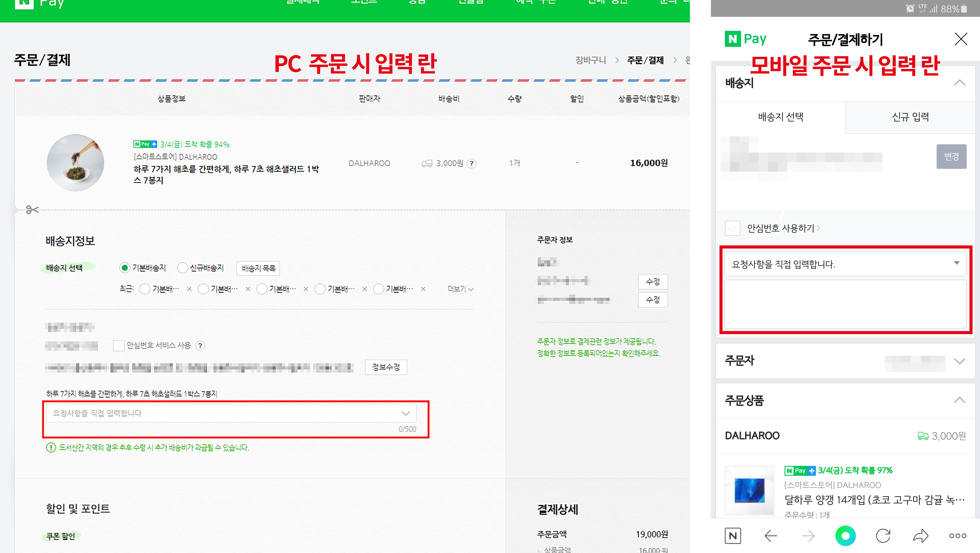Select the 기본배송지 radio button
Viewport: 980px width, 553px height.
coord(124,268)
